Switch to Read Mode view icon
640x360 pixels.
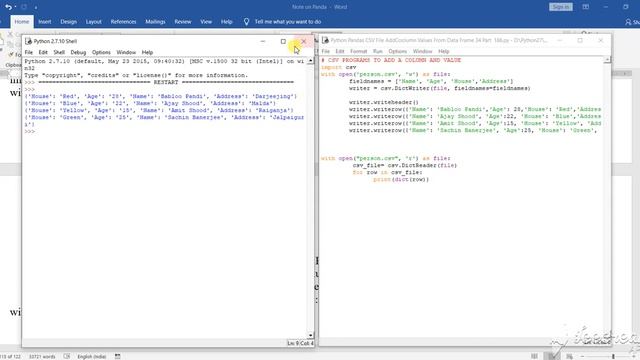(534, 356)
